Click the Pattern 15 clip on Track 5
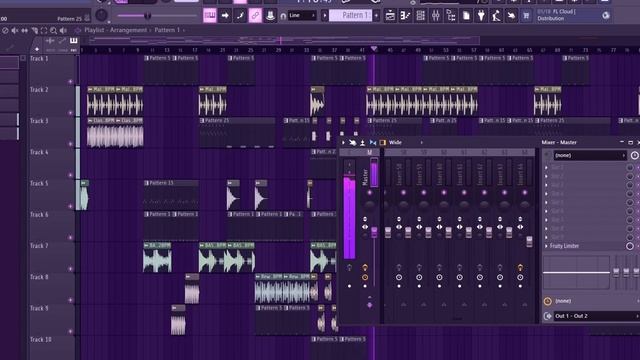Image resolution: width=640 pixels, height=360 pixels. click(171, 194)
